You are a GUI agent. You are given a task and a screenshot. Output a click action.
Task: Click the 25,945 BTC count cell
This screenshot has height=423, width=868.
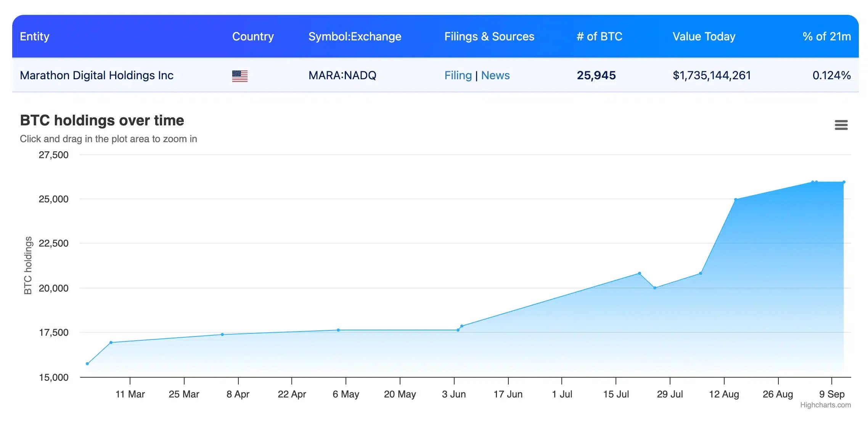tap(596, 75)
